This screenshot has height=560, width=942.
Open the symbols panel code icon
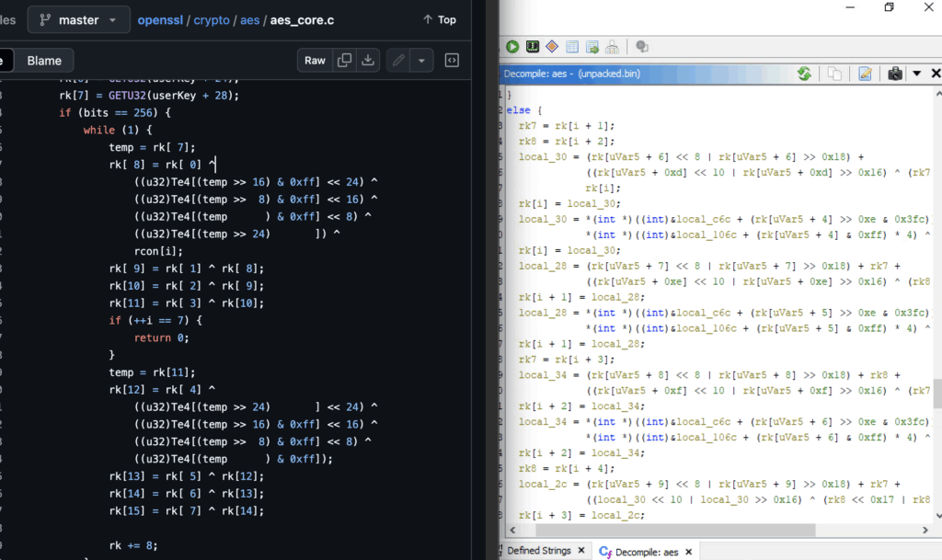452,60
